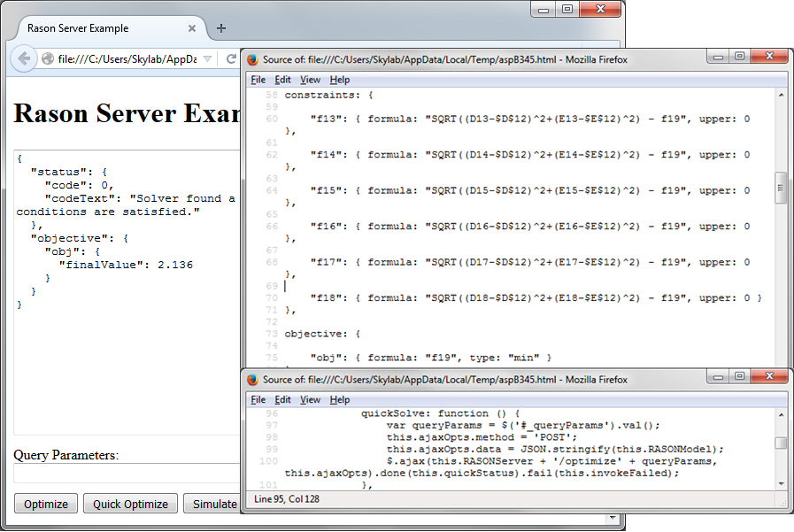Screen dimensions: 794x532
Task: Focus the Query Parameters input field
Action: pos(127,474)
